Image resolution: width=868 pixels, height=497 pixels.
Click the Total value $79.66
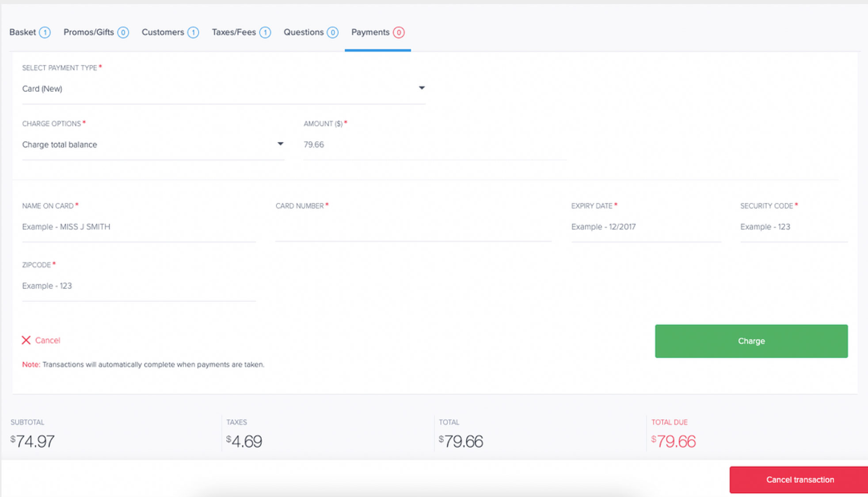461,441
